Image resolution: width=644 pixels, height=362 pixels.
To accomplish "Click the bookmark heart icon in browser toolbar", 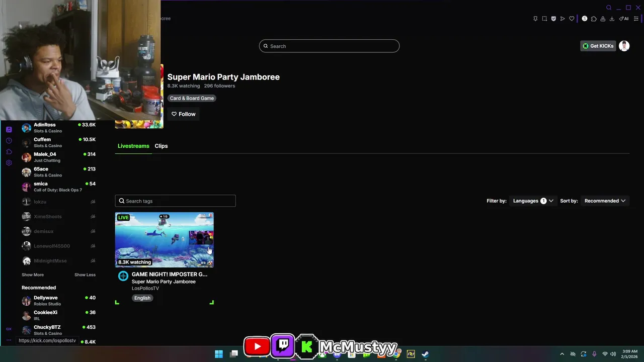I will point(572,19).
